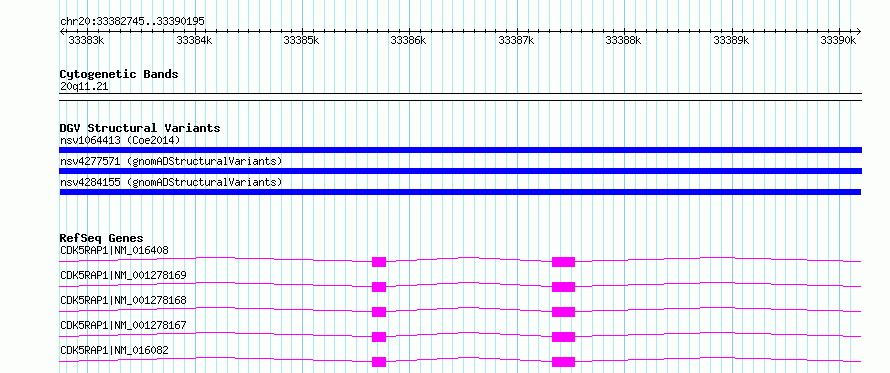This screenshot has width=890, height=373.
Task: Open the CDK5RAP1|NM_016082 transcript label
Action: click(x=114, y=350)
